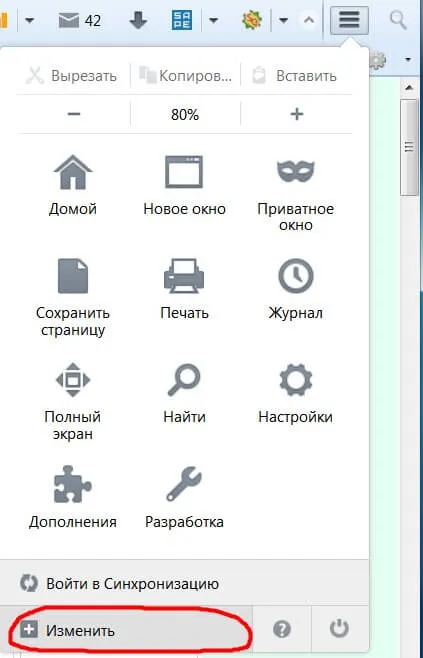This screenshot has height=658, width=423.
Task: Click the gray gear behind the menu
Action: point(377,60)
